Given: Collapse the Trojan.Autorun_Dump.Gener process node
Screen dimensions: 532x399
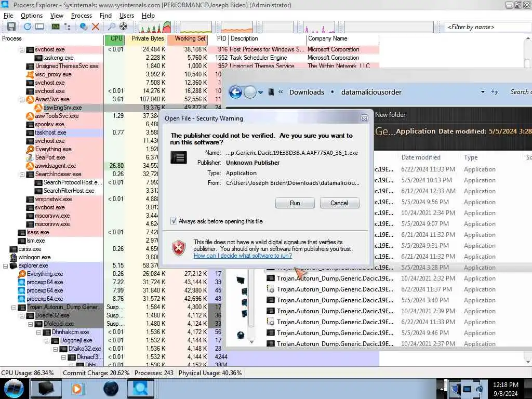Looking at the screenshot, I should pyautogui.click(x=14, y=308).
